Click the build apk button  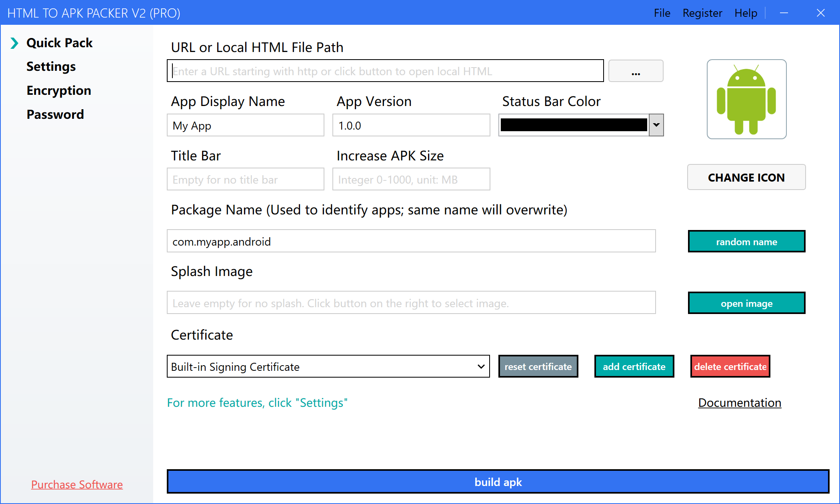pyautogui.click(x=498, y=482)
